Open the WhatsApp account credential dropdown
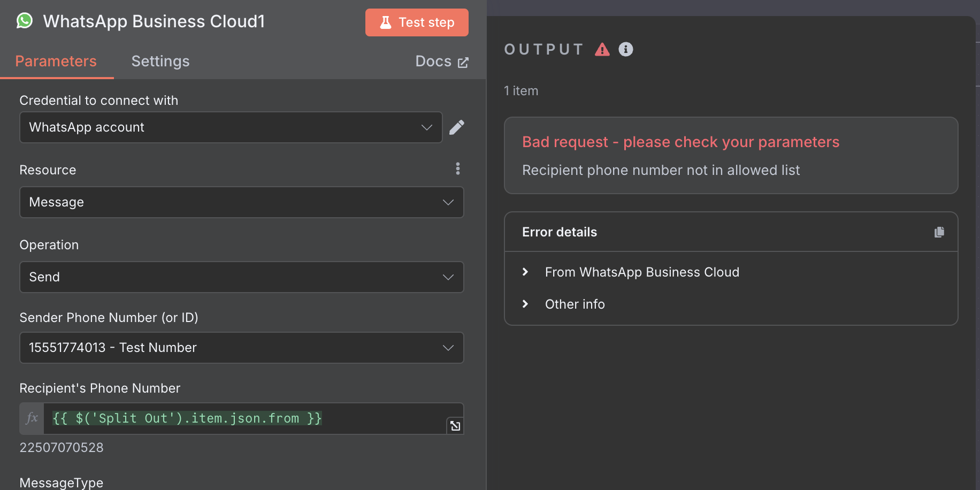The height and width of the screenshot is (490, 980). [231, 127]
